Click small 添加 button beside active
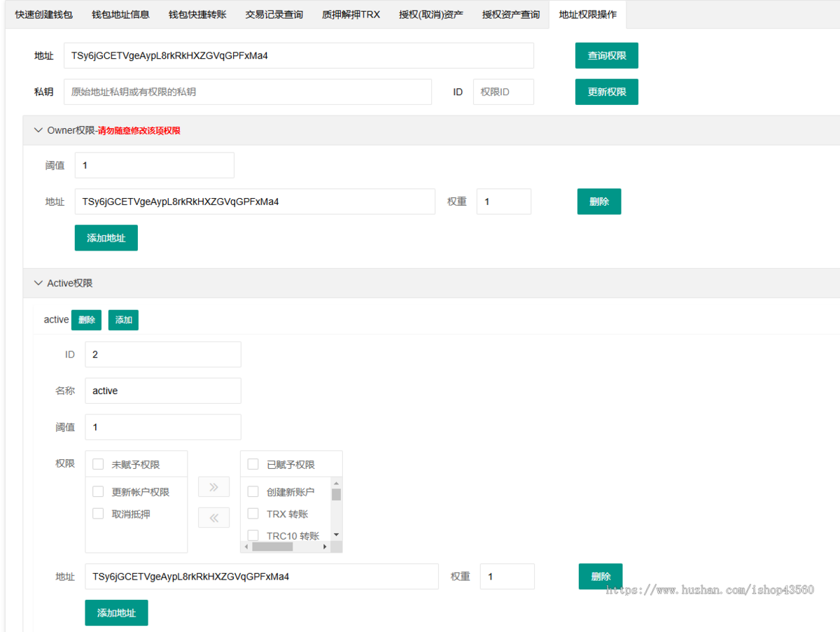 click(x=124, y=320)
